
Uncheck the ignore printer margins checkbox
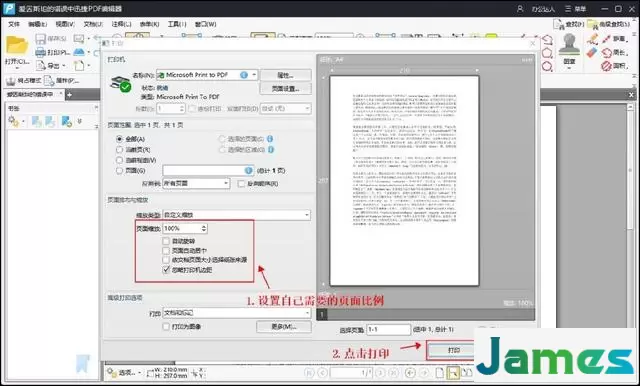pos(166,270)
